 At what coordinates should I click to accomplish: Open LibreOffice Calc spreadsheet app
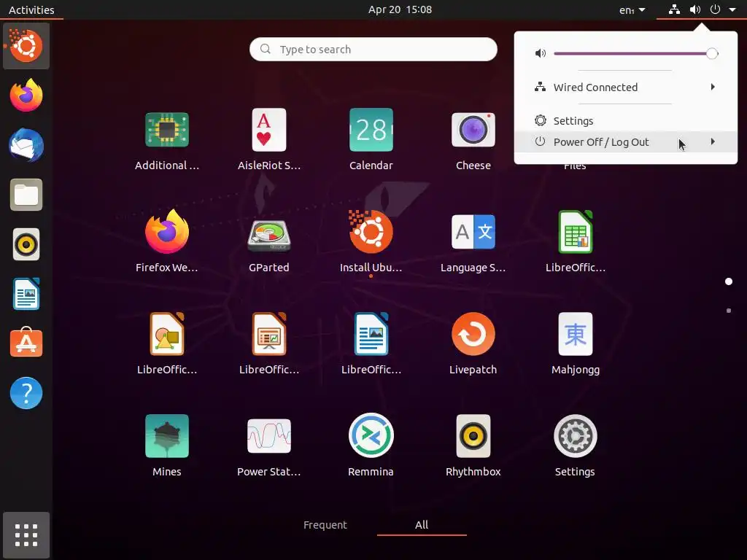(x=575, y=232)
